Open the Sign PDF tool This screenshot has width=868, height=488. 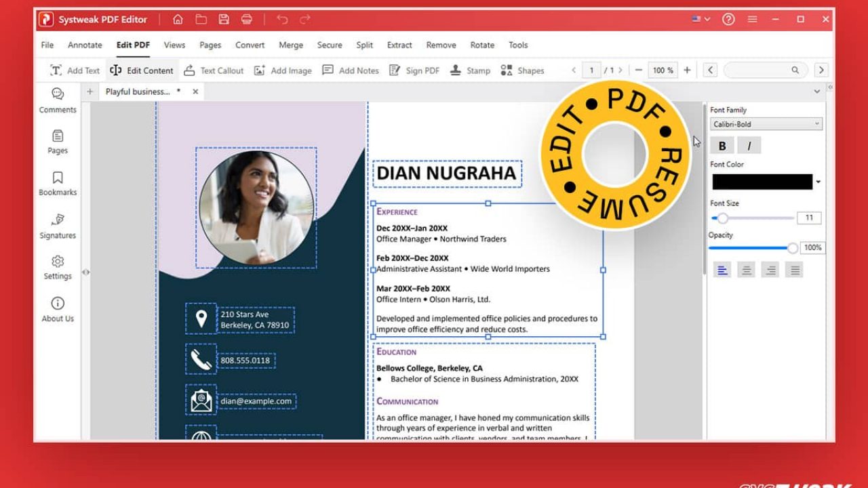(414, 70)
